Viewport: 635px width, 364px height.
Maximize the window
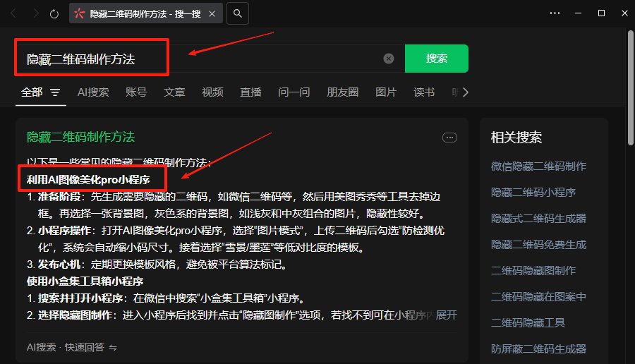click(601, 13)
